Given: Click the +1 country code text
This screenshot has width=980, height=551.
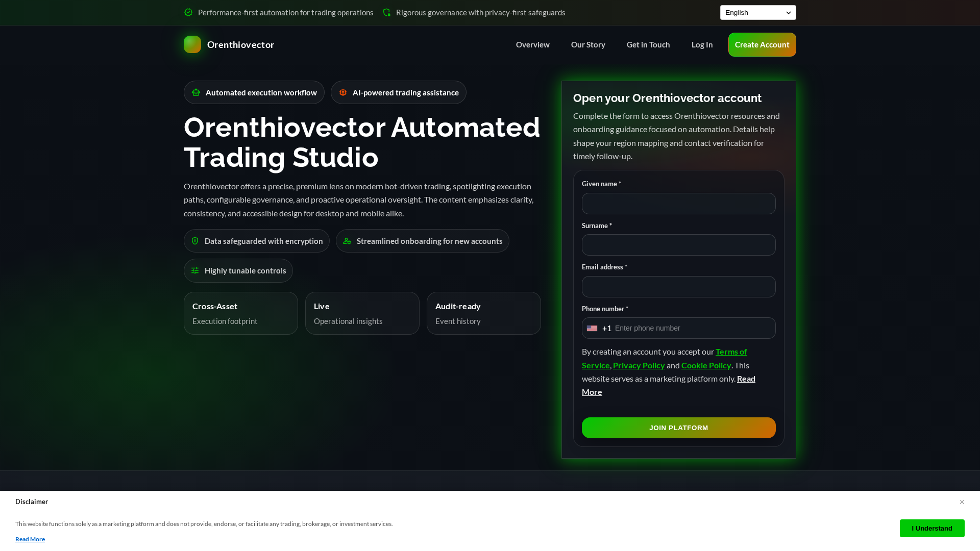Looking at the screenshot, I should tap(606, 328).
